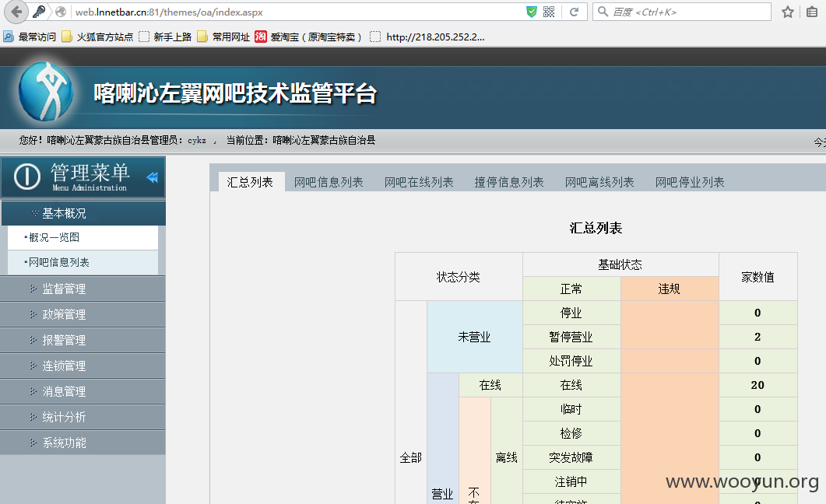The height and width of the screenshot is (504, 826).
Task: Switch to the 擅停信息列表 tab
Action: 509,182
